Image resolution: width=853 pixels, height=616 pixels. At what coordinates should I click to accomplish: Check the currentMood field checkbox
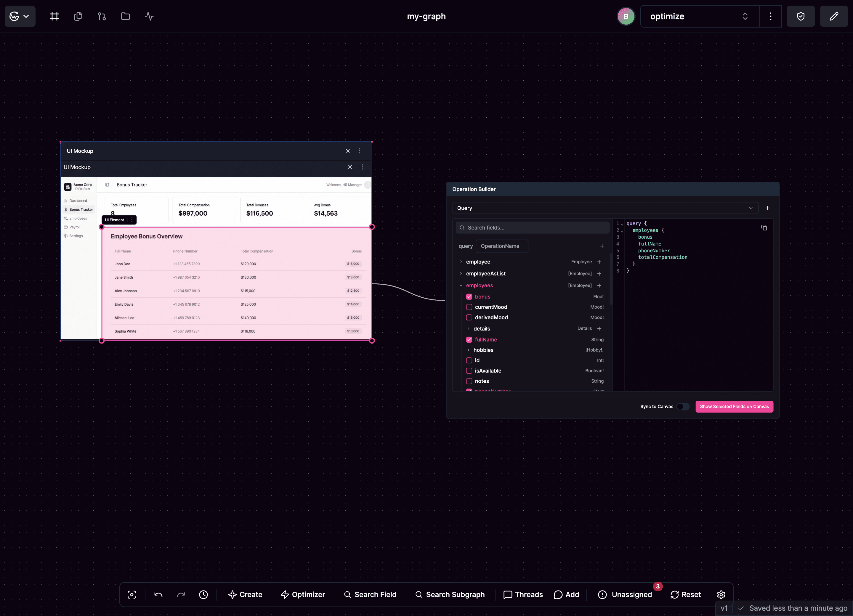469,307
